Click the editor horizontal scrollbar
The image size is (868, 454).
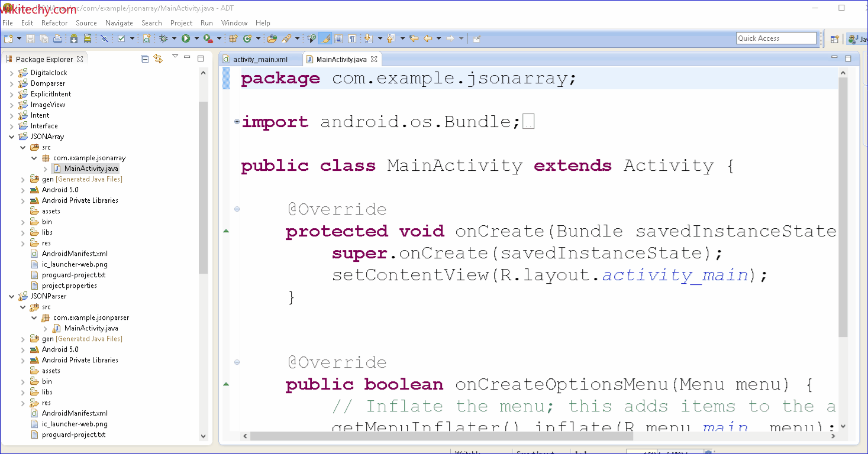[x=441, y=436]
